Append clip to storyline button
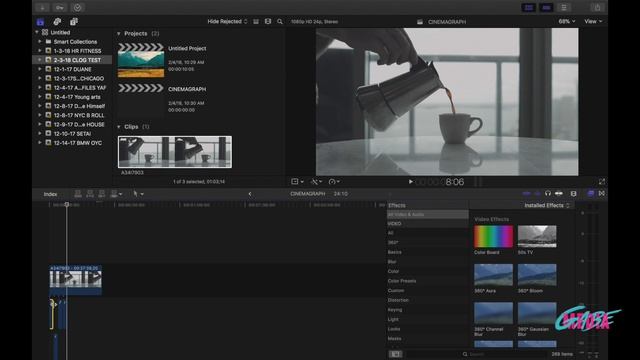 point(102,194)
